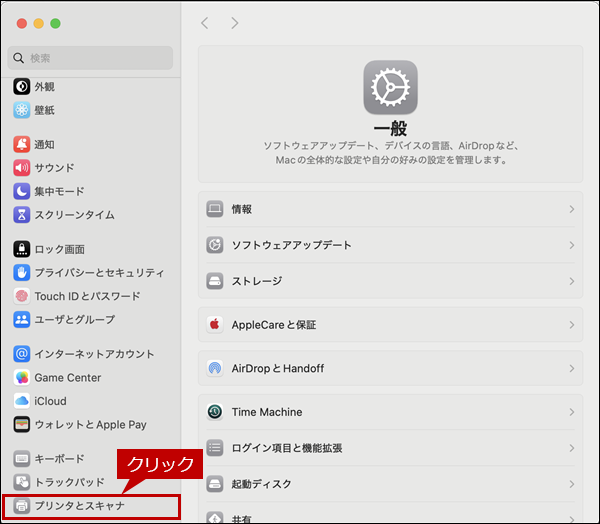Select プリンタとスキャナ in the sidebar
Screen dimensions: 600x524
coord(80,506)
